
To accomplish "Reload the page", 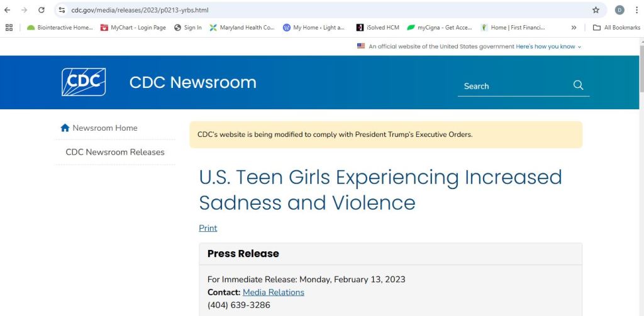I will [x=42, y=10].
